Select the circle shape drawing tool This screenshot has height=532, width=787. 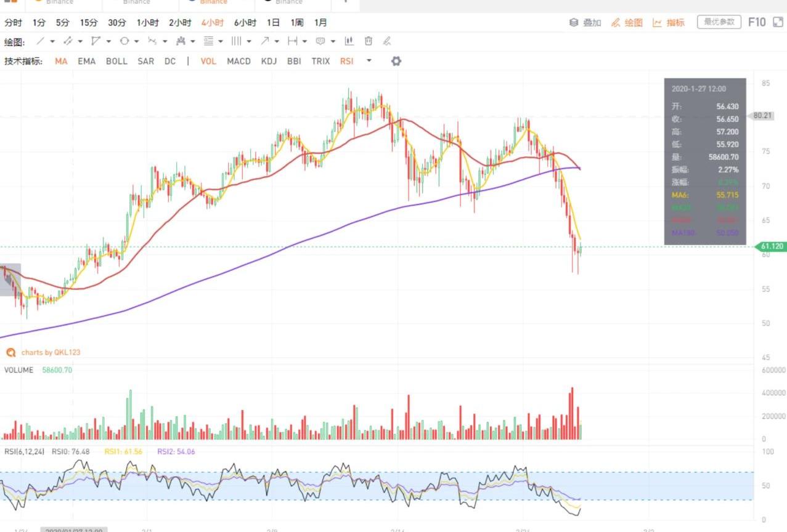coord(124,41)
